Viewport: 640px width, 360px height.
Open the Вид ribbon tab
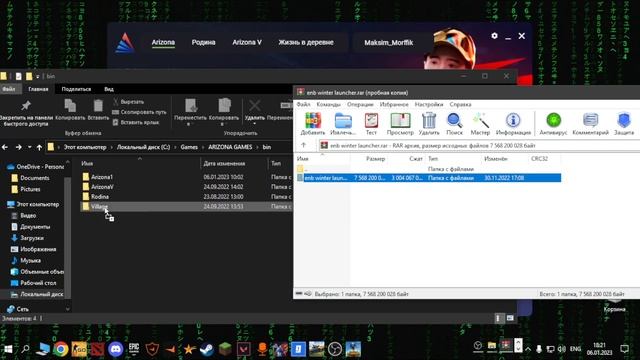[x=109, y=89]
